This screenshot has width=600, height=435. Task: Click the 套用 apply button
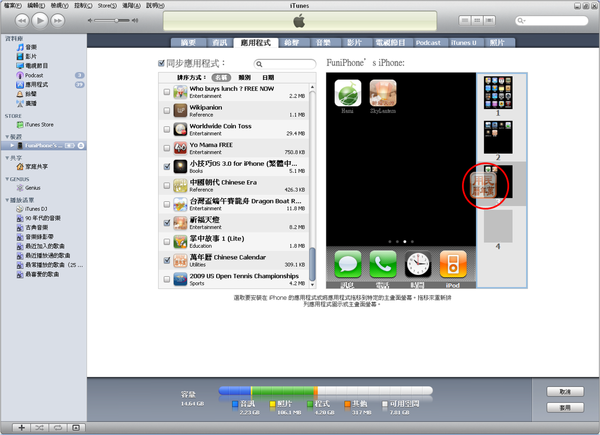click(x=565, y=408)
